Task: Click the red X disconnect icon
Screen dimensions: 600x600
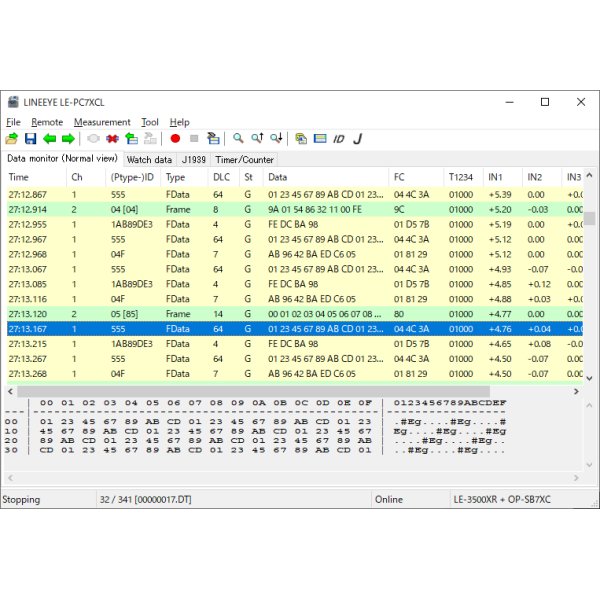Action: [x=112, y=139]
